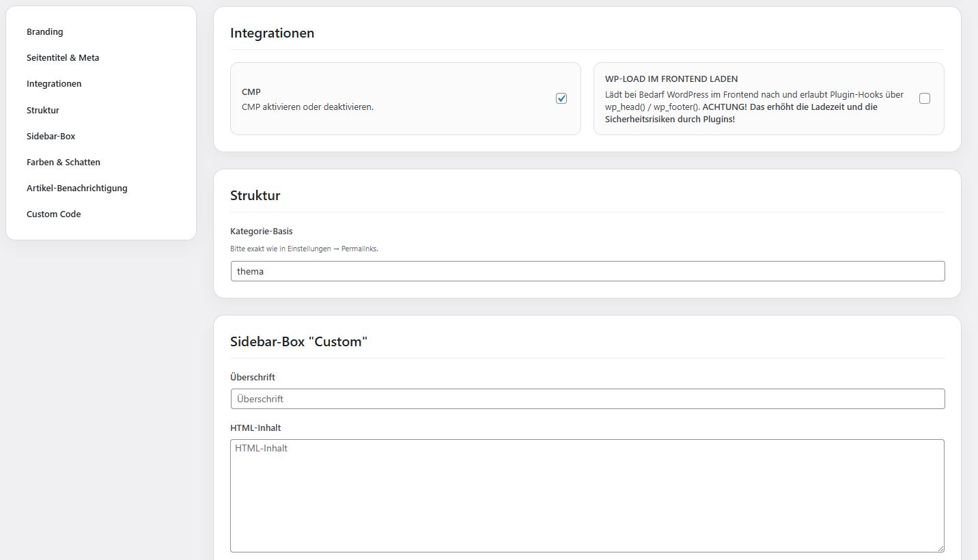Click the Überschrift label above the input

pos(253,377)
